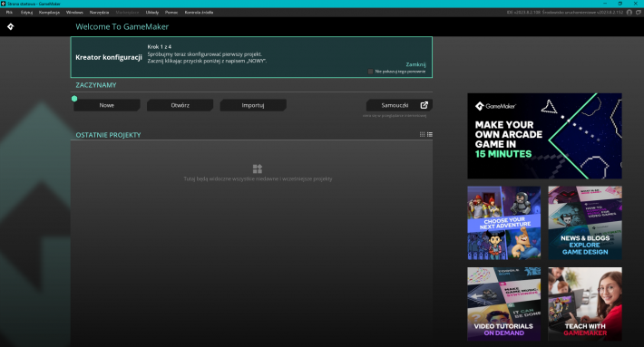Open the Kompilacja menu

pos(49,13)
